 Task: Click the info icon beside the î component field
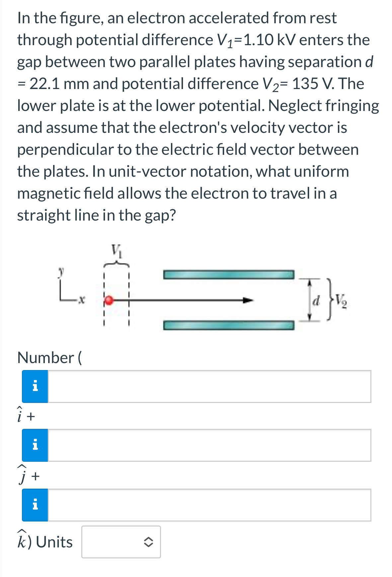coord(35,385)
